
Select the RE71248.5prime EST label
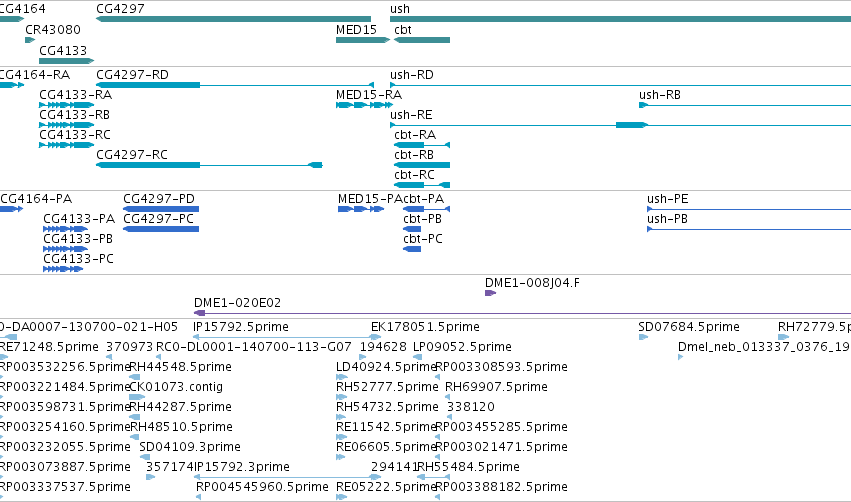49,347
